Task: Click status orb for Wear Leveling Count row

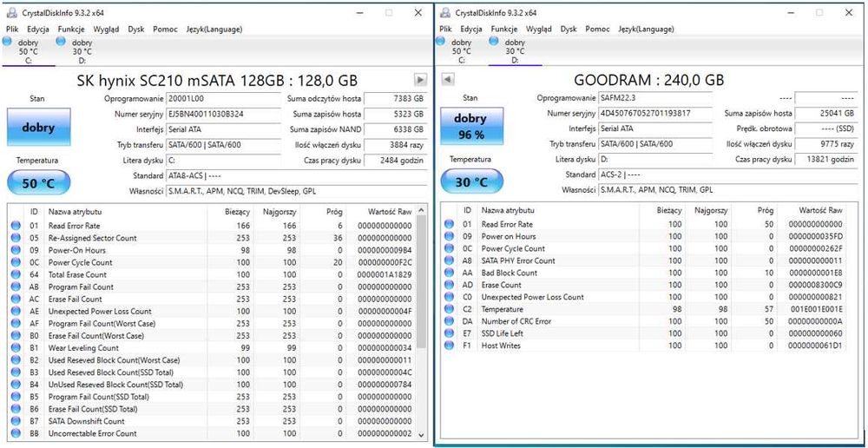Action: point(16,348)
